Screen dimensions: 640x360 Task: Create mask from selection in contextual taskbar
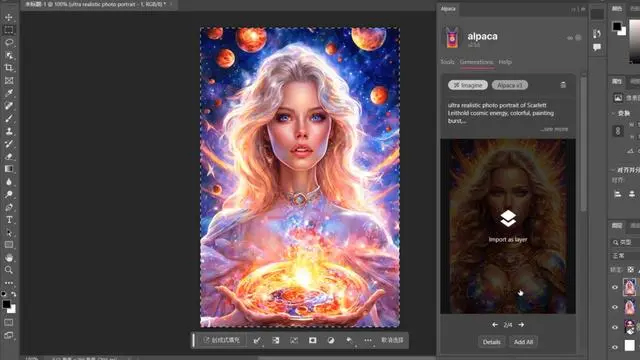pos(312,340)
